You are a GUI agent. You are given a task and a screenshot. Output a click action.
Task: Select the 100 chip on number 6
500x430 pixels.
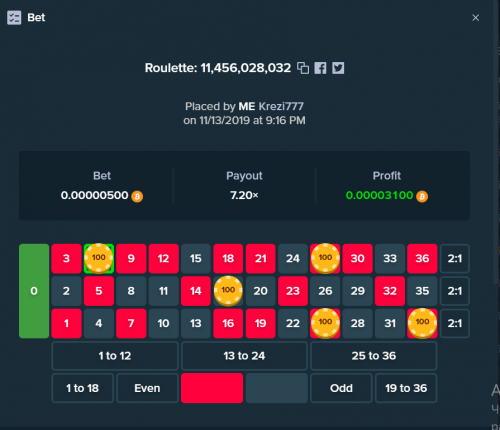click(x=99, y=258)
